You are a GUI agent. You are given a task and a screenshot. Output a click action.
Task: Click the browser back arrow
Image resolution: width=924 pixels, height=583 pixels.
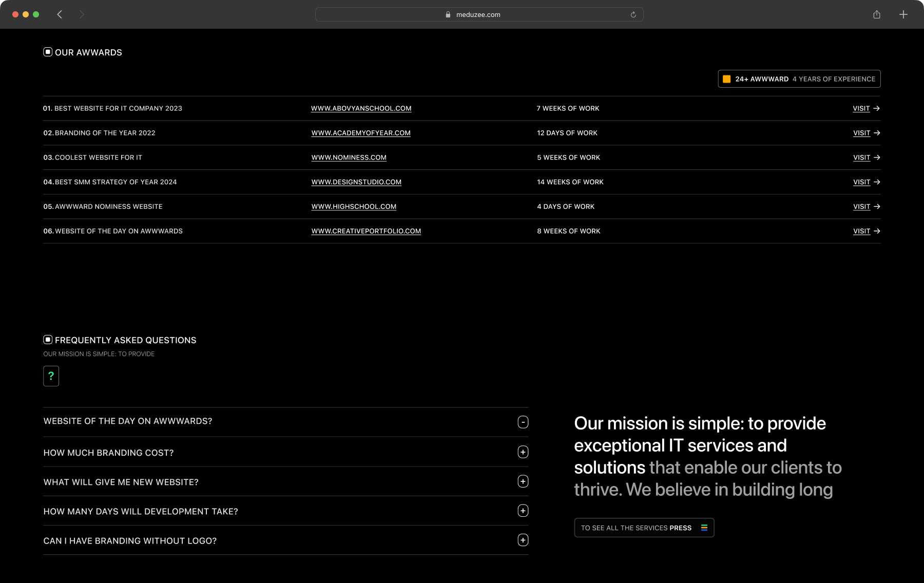(x=60, y=14)
